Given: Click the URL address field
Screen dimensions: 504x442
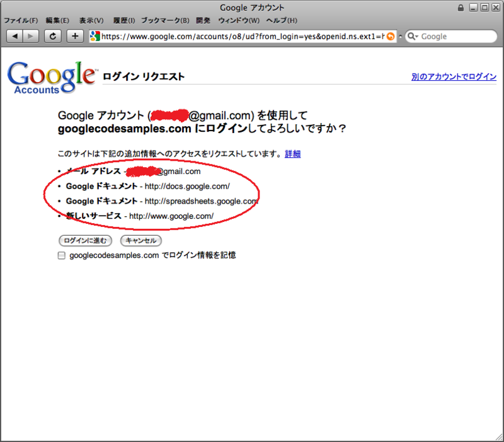Looking at the screenshot, I should coord(243,37).
